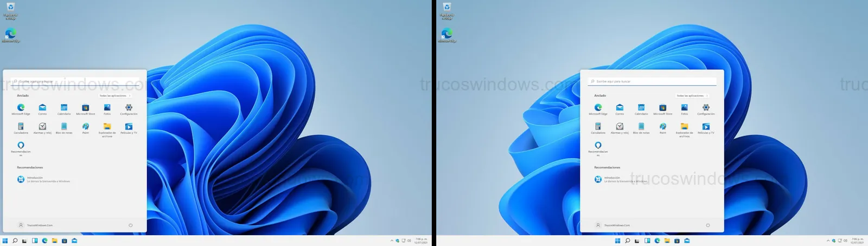The image size is (868, 246).
Task: Open the power options in centered Start menu
Action: point(707,225)
